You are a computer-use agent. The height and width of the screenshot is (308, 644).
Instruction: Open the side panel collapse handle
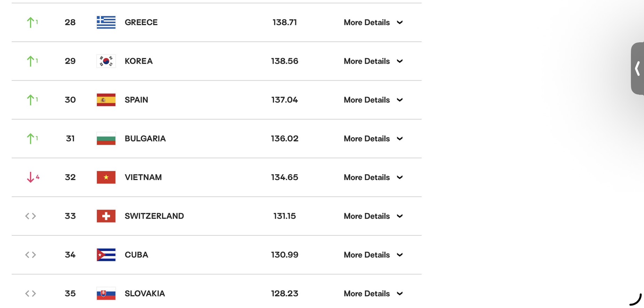click(x=637, y=68)
